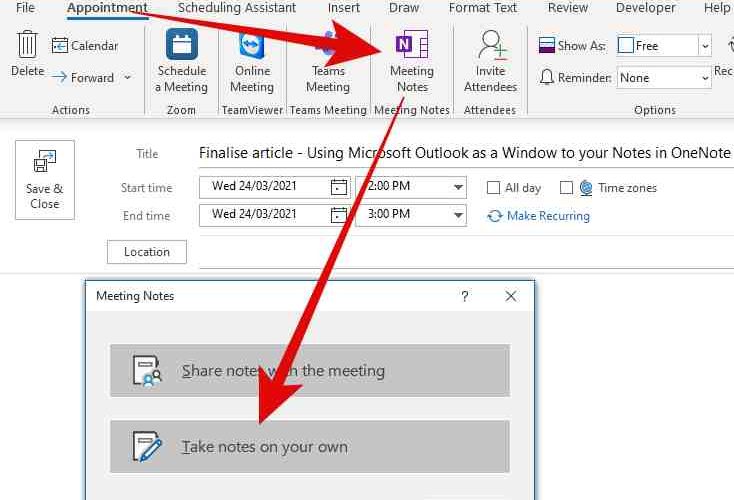
Task: Click the appointment Title text field
Action: [466, 153]
